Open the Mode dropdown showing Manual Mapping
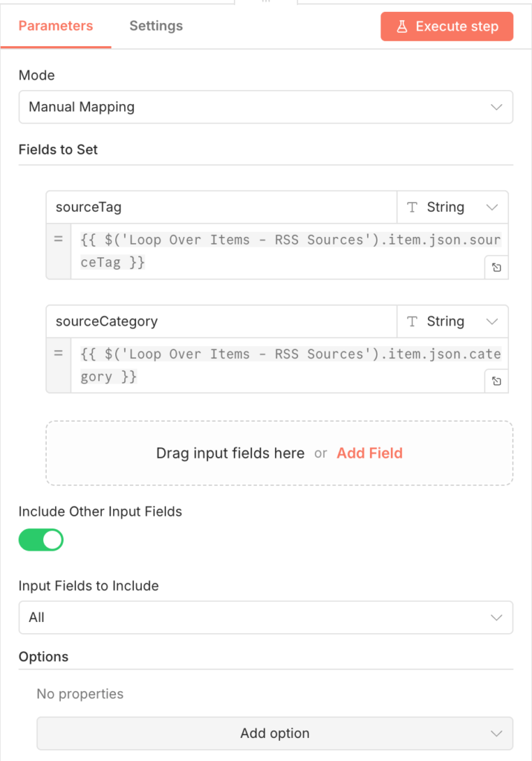 [265, 107]
